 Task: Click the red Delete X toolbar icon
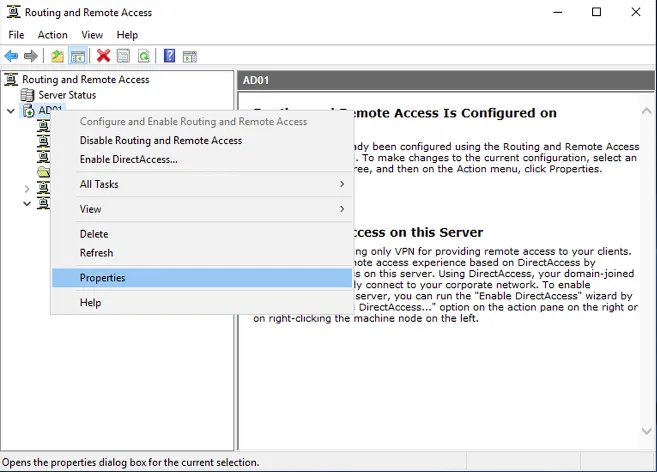pyautogui.click(x=103, y=56)
